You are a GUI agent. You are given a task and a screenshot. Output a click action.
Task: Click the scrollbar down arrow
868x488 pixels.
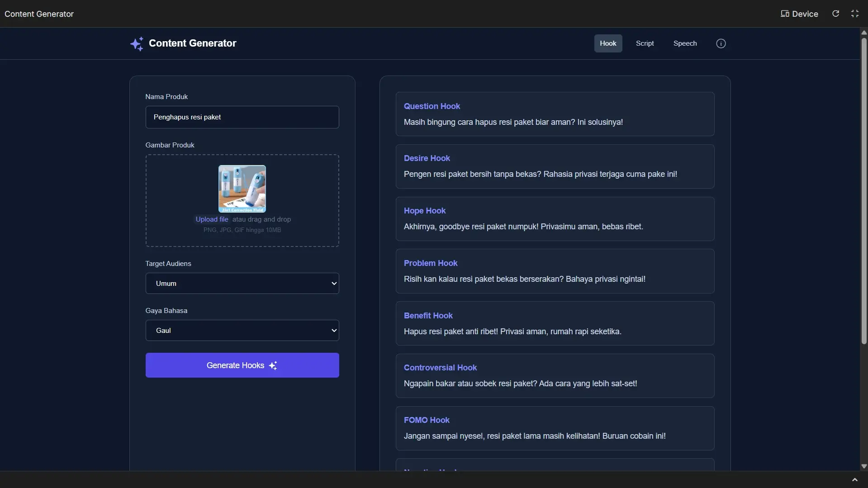(864, 466)
